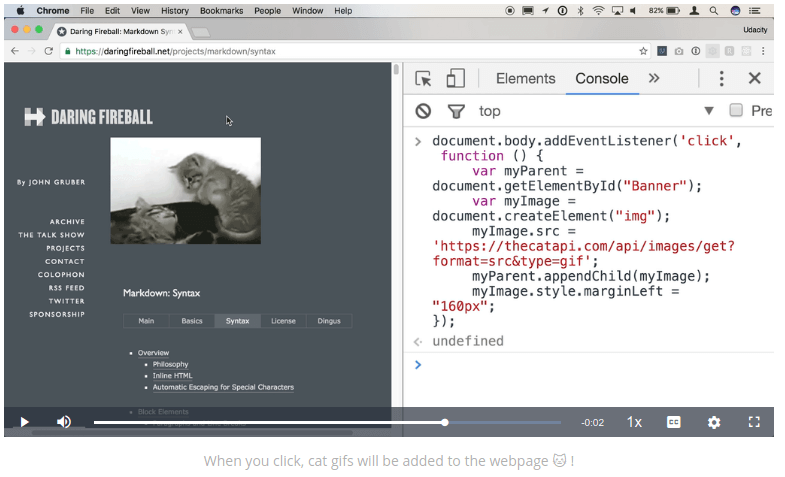The image size is (785, 477).
Task: Toggle the device toolbar icon in DevTools
Action: [455, 79]
